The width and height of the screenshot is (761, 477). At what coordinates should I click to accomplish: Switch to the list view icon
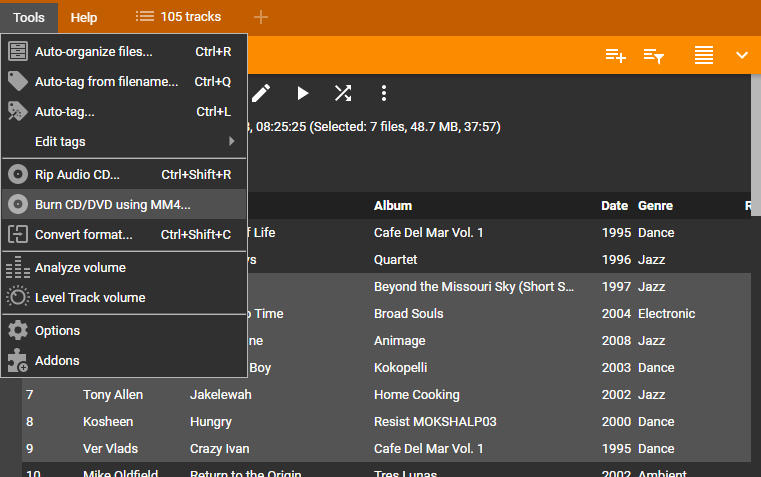(704, 56)
